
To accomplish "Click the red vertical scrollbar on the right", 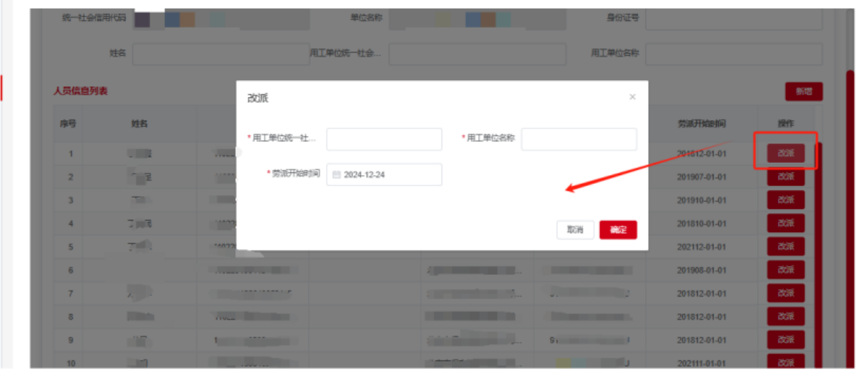I will [850, 204].
